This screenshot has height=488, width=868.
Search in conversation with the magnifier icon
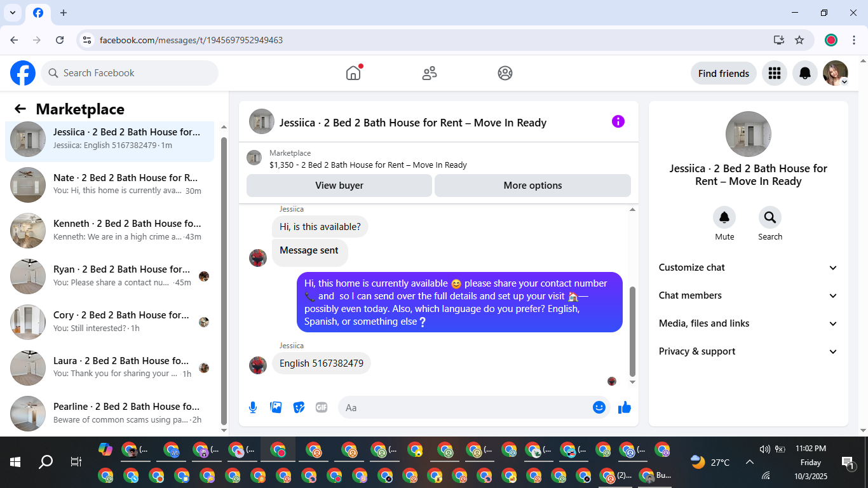pyautogui.click(x=770, y=217)
